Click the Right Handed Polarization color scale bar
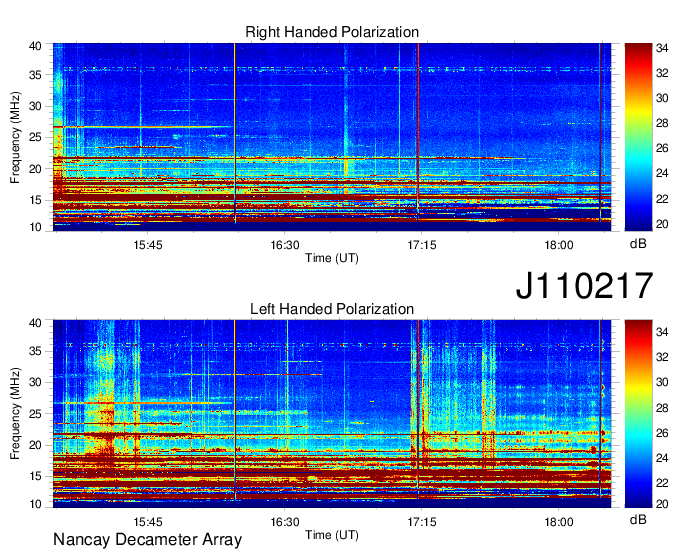Image resolution: width=680 pixels, height=552 pixels. point(638,137)
